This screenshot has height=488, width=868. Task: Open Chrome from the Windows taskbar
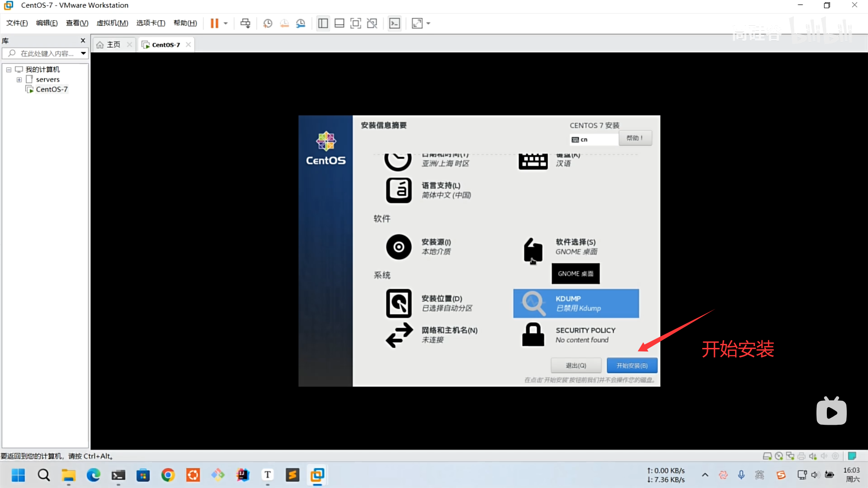tap(168, 475)
